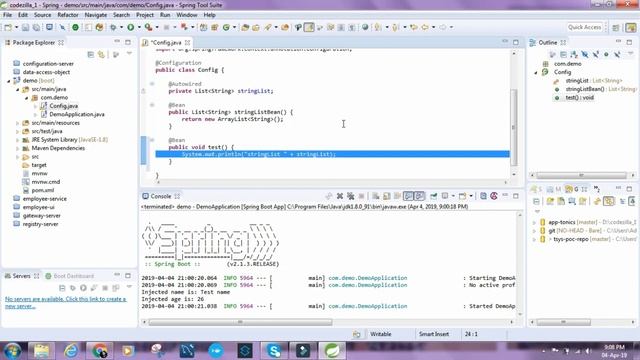Collapse Config class in Outline

click(x=536, y=73)
